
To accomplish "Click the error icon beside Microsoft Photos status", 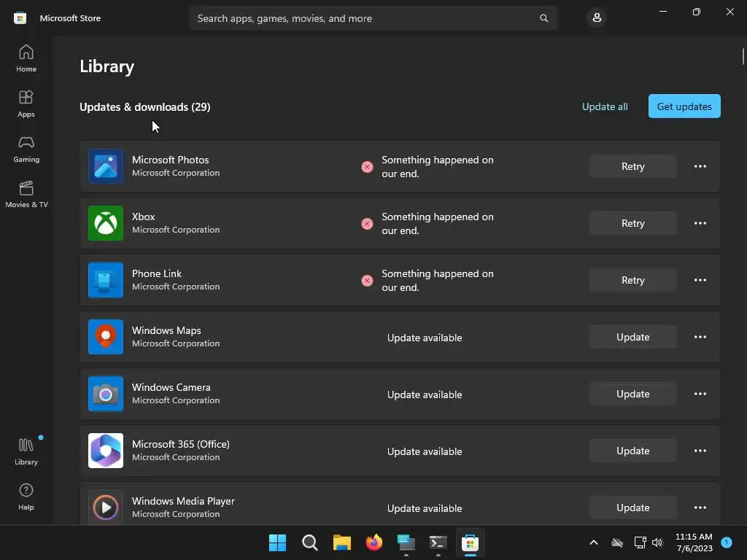I will click(x=367, y=167).
